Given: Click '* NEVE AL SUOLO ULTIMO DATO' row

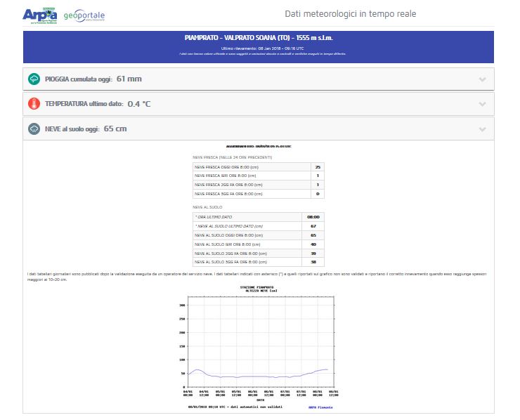Looking at the screenshot, I should coord(259,226).
